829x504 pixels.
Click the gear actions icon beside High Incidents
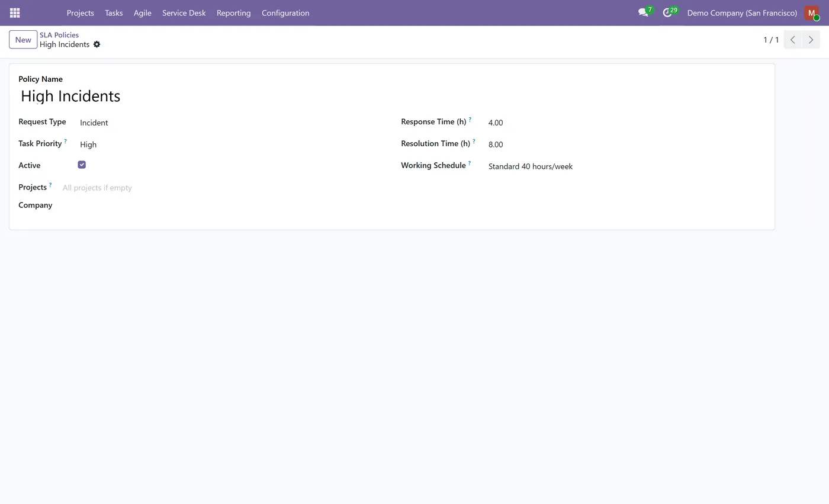97,44
